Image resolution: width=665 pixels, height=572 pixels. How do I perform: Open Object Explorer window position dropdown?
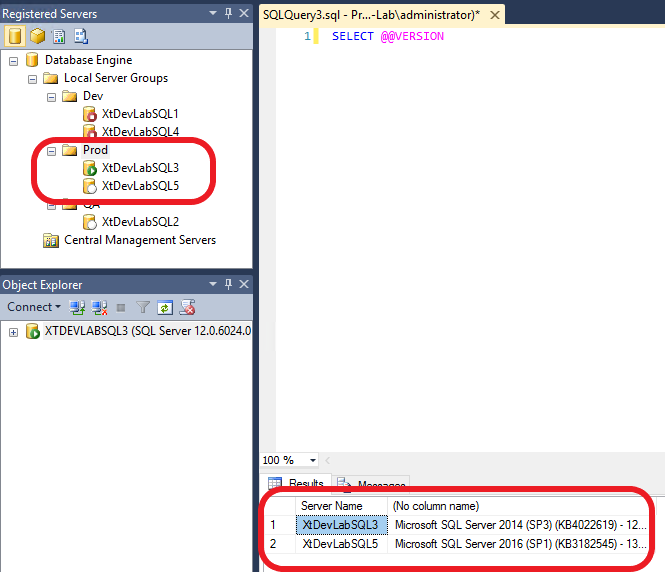point(213,284)
